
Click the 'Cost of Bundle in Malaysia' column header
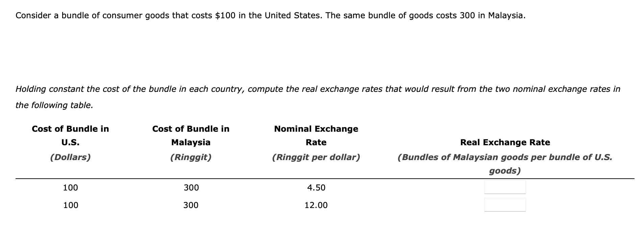[x=191, y=135]
